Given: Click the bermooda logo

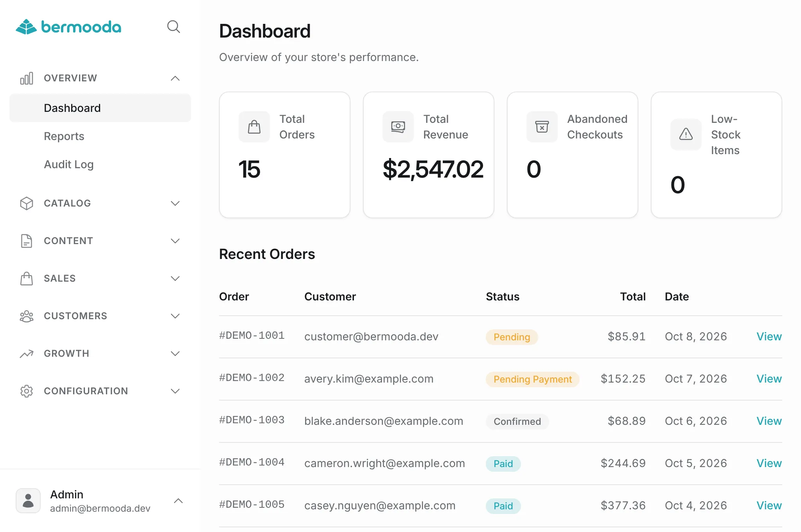Looking at the screenshot, I should point(68,27).
